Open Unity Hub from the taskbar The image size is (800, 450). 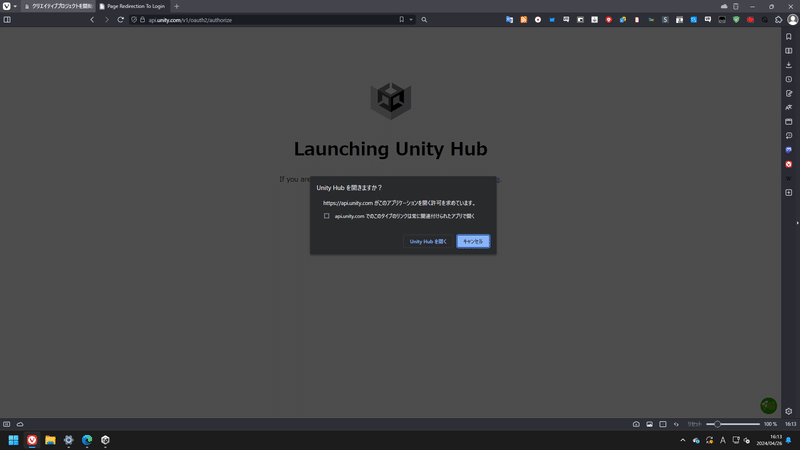(105, 440)
